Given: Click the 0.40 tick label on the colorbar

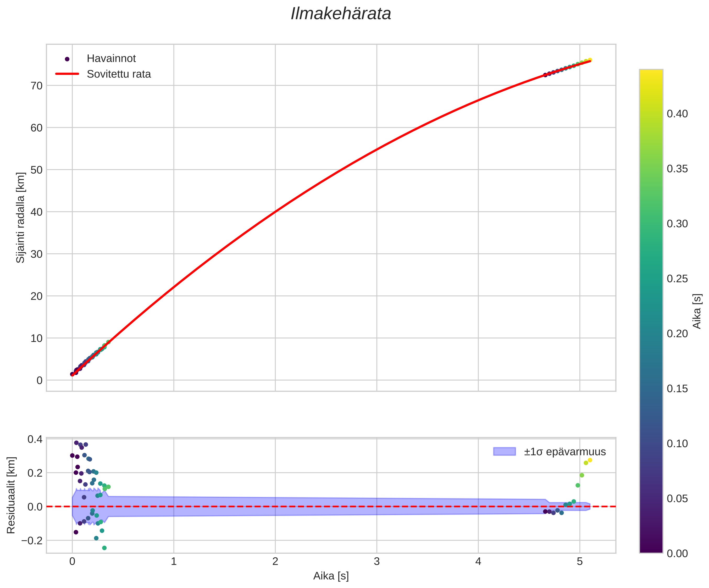Looking at the screenshot, I should [x=677, y=114].
